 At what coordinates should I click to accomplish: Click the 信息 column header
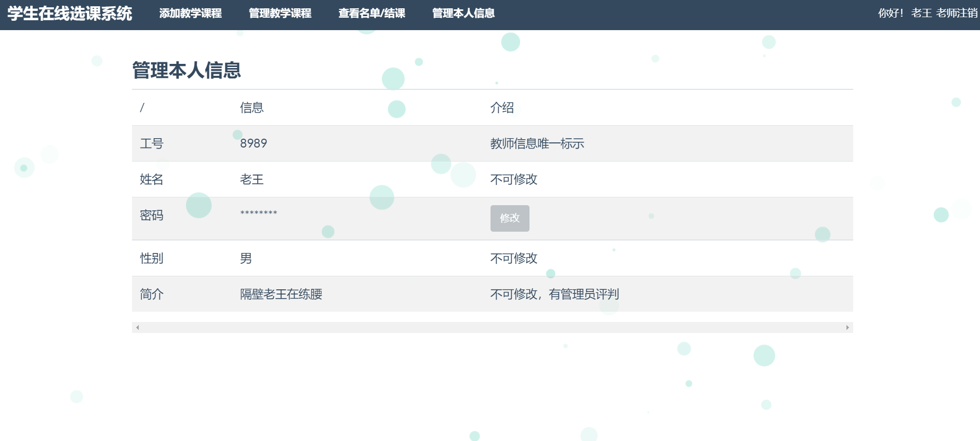coord(251,108)
